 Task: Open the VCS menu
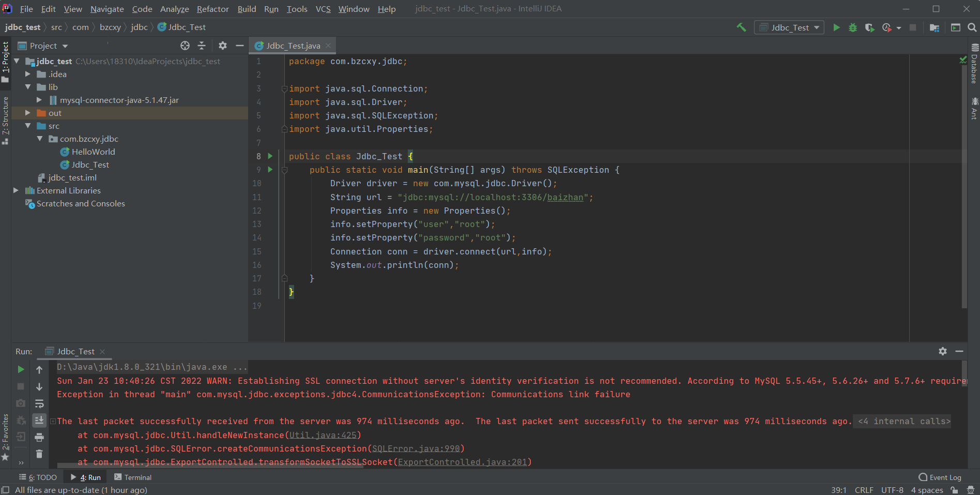tap(323, 9)
